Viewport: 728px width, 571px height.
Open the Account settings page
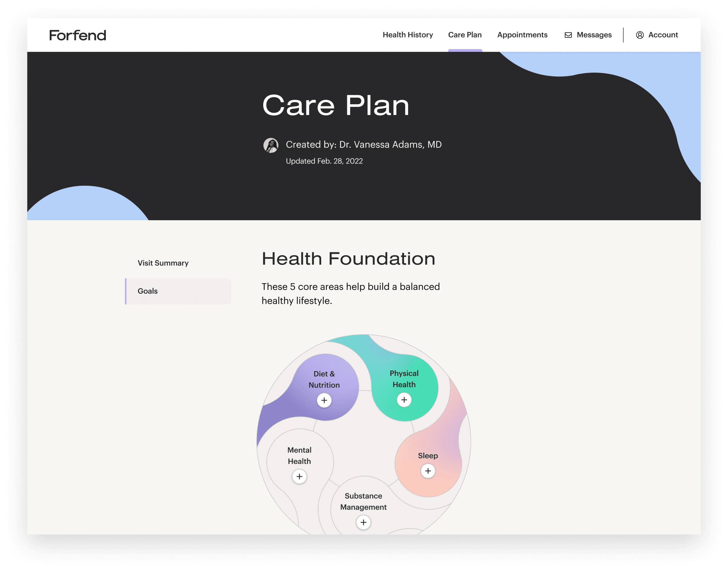[x=658, y=34]
